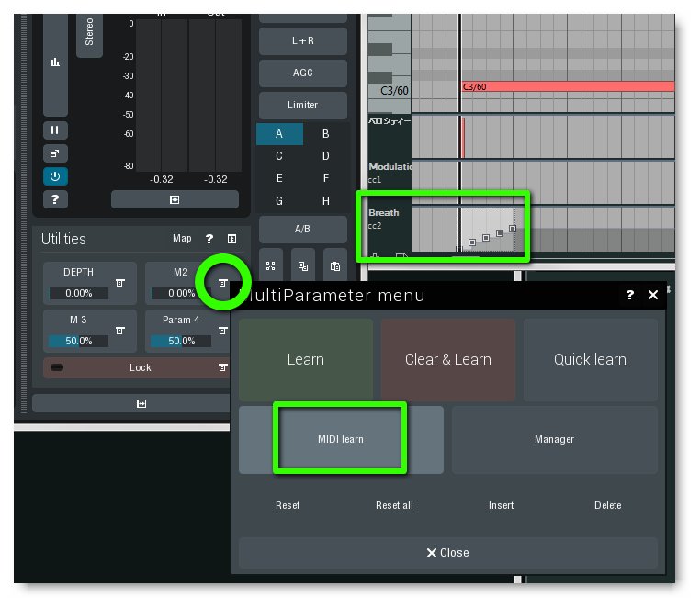This screenshot has width=700, height=608.
Task: Select preset slot B
Action: [x=326, y=134]
